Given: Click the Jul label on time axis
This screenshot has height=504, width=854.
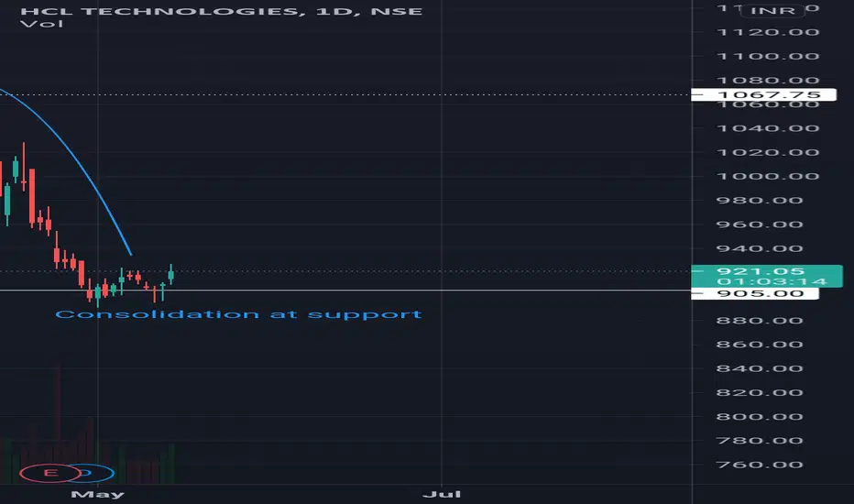Looking at the screenshot, I should 442,494.
